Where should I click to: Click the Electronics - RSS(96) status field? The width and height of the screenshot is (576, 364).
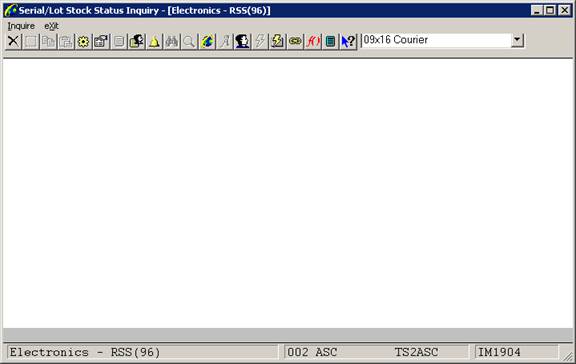[x=143, y=352]
